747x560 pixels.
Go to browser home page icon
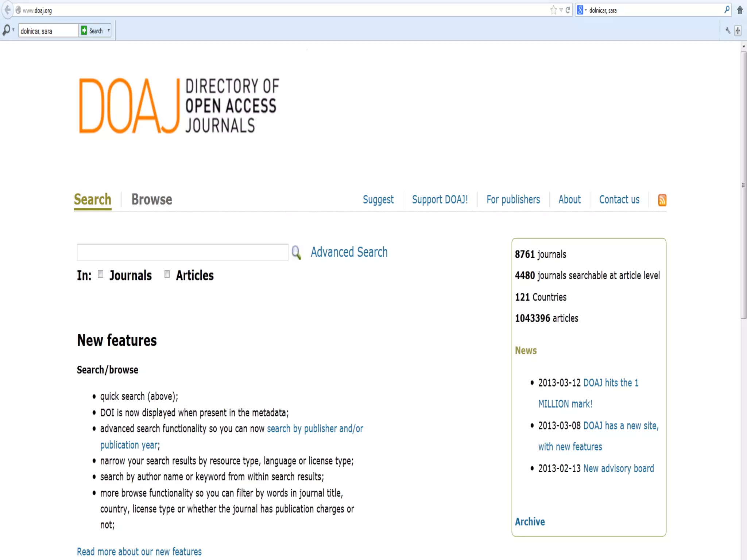(740, 10)
